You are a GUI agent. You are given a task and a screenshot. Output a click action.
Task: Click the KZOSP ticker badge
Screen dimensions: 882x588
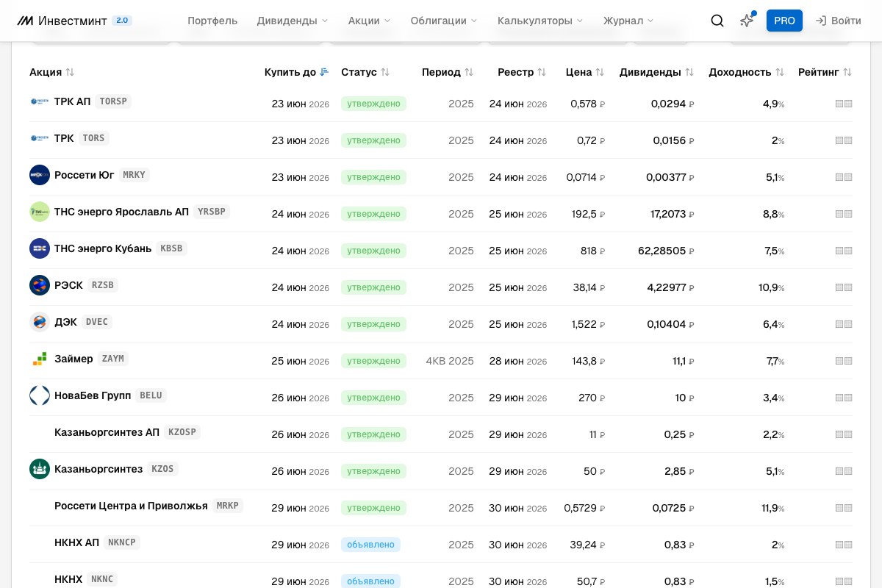(182, 432)
